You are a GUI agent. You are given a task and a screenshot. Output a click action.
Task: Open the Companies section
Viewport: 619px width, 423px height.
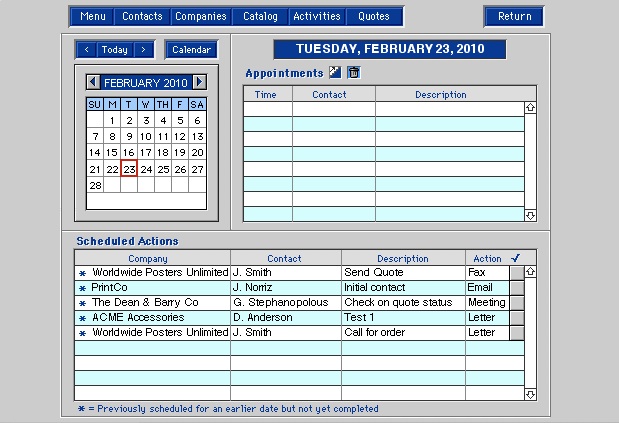point(201,17)
